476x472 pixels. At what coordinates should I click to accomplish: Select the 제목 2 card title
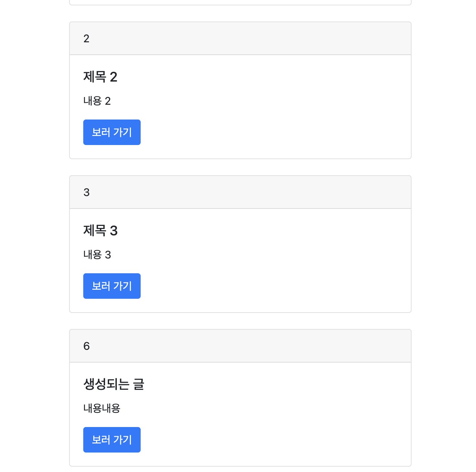point(100,77)
